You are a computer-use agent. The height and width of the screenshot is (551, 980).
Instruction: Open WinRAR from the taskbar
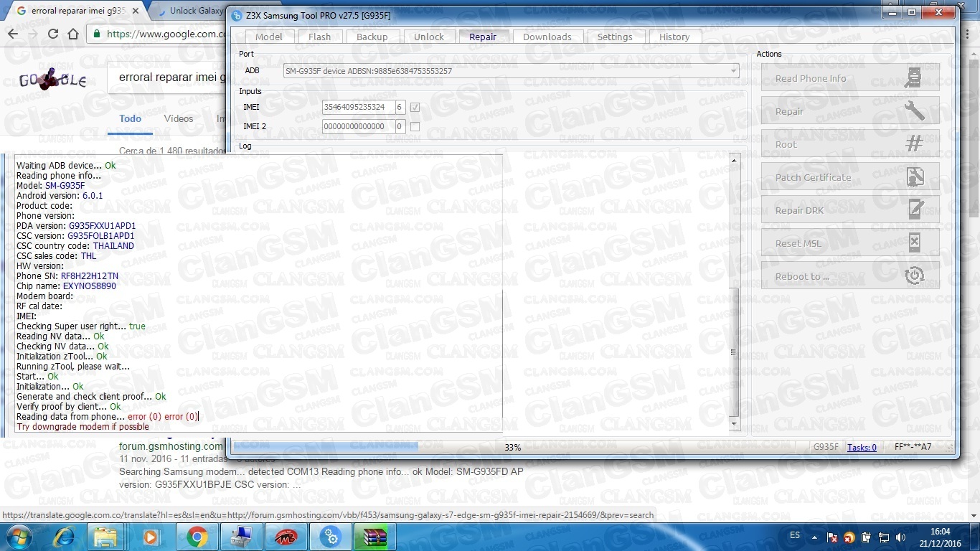(375, 536)
